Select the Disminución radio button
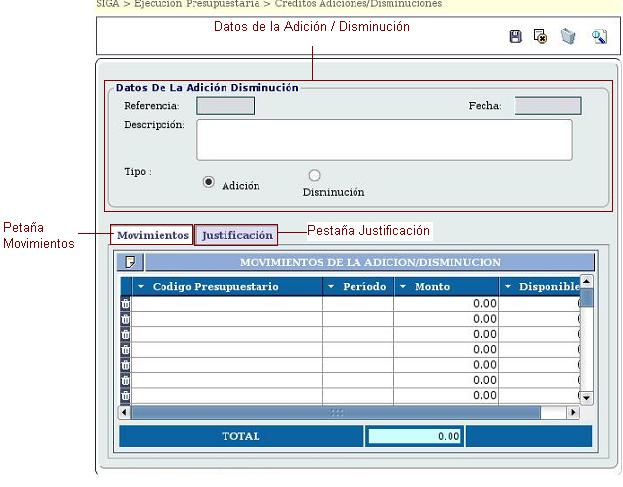The height and width of the screenshot is (487, 623). point(314,176)
